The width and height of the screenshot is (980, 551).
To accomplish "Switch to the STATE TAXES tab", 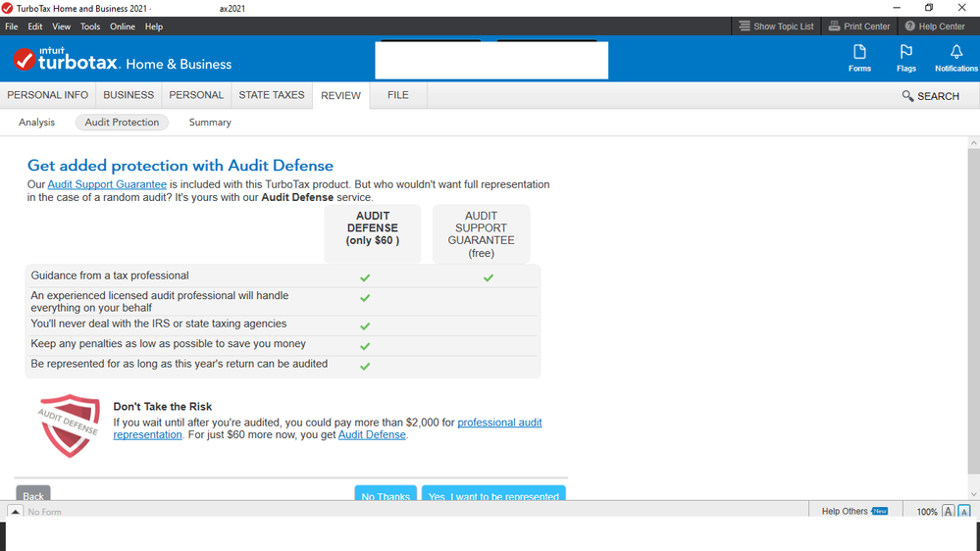I will pos(272,95).
